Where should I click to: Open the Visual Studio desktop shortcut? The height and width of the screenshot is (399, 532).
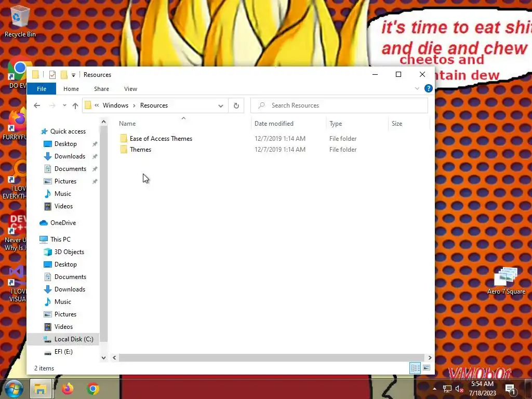point(17,284)
